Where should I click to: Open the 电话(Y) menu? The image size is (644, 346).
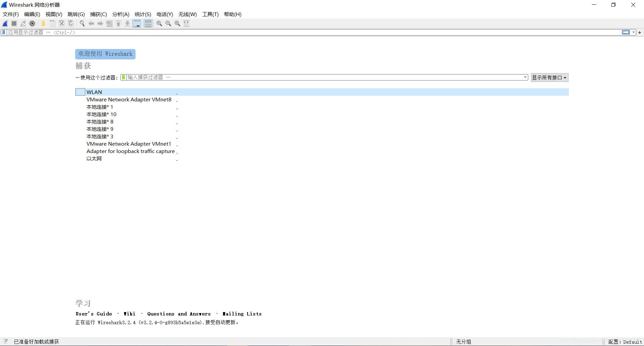[165, 14]
